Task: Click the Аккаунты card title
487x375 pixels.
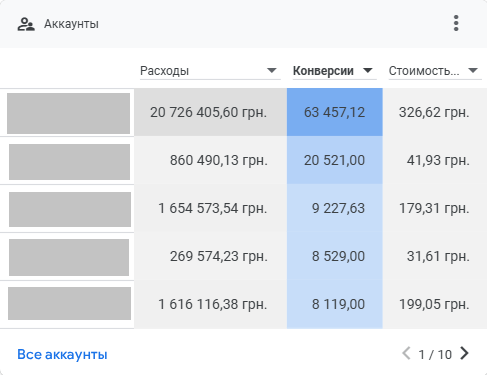Action: 71,24
